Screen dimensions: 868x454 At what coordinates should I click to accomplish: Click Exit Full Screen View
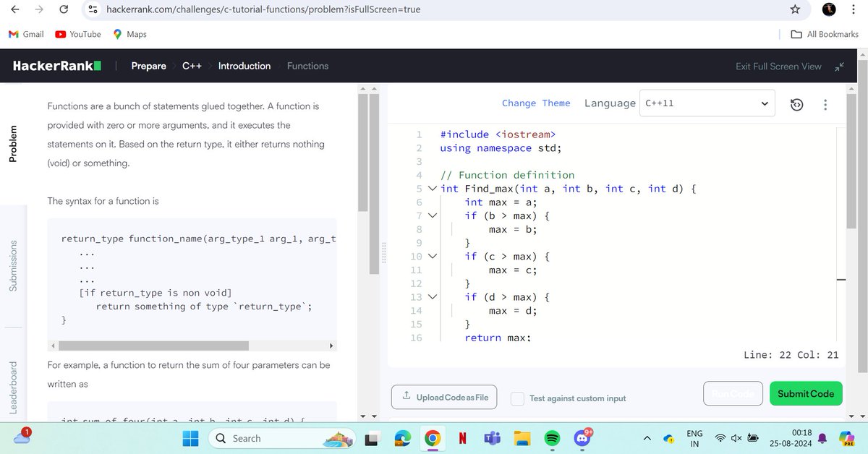778,67
